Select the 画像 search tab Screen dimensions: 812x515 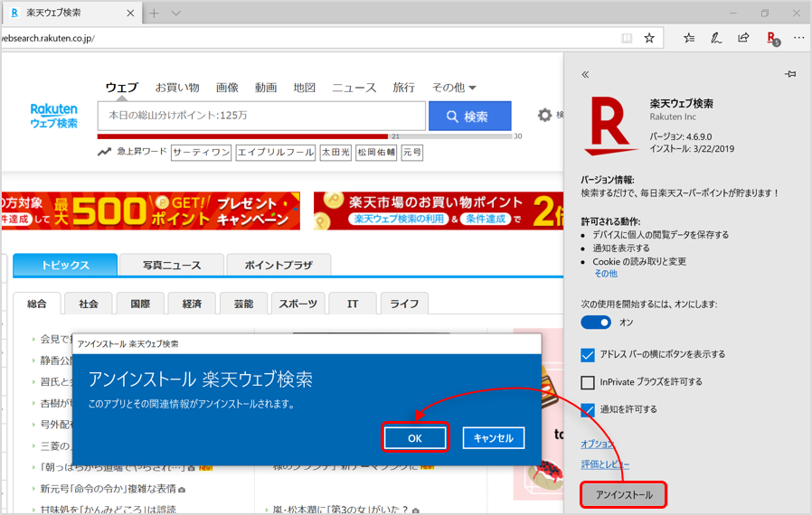pyautogui.click(x=227, y=88)
